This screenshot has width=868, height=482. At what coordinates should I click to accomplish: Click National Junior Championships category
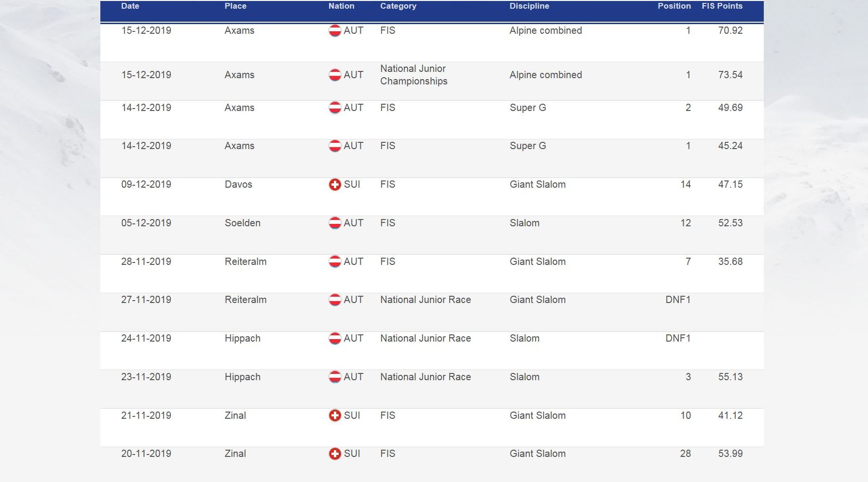(413, 75)
